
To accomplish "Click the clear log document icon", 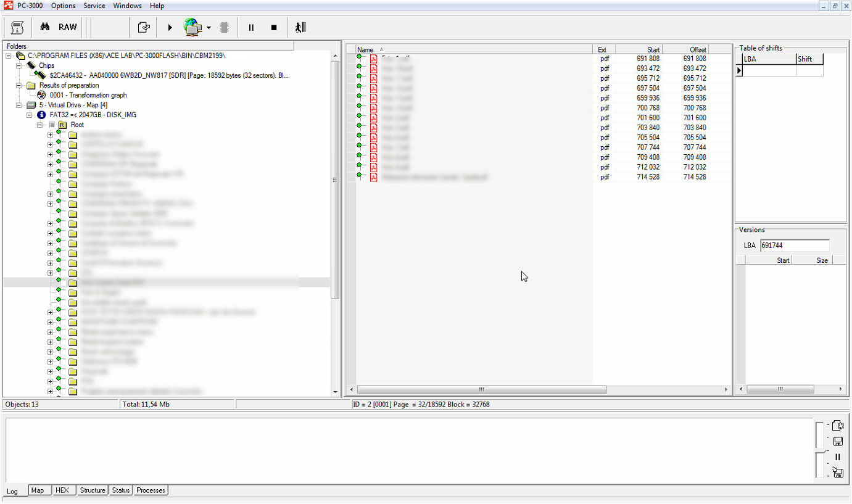I will coord(838,426).
